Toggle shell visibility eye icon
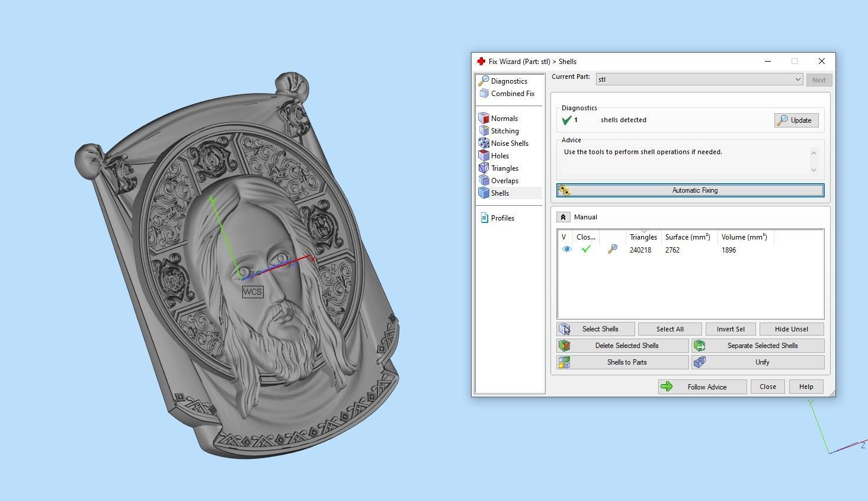868x501 pixels. tap(566, 250)
